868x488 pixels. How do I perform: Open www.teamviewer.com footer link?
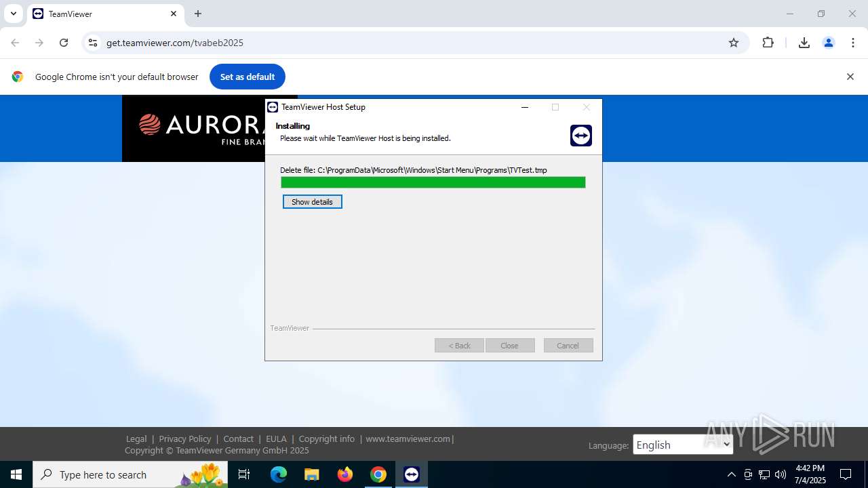(x=408, y=439)
